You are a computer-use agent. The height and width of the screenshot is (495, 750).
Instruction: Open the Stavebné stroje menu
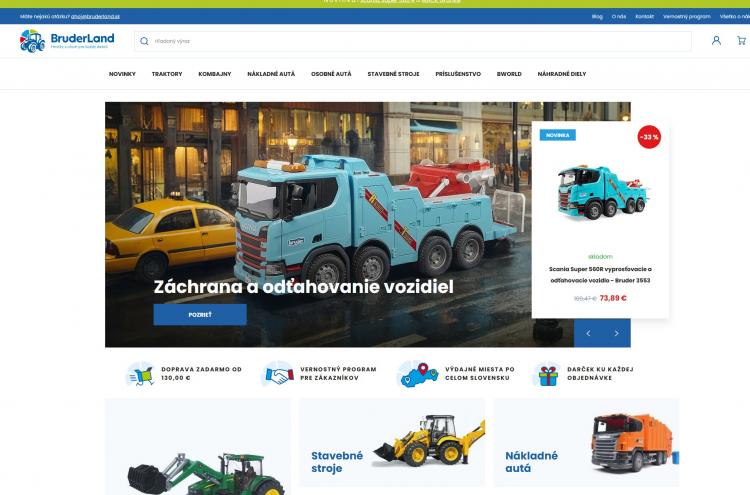[x=393, y=74]
